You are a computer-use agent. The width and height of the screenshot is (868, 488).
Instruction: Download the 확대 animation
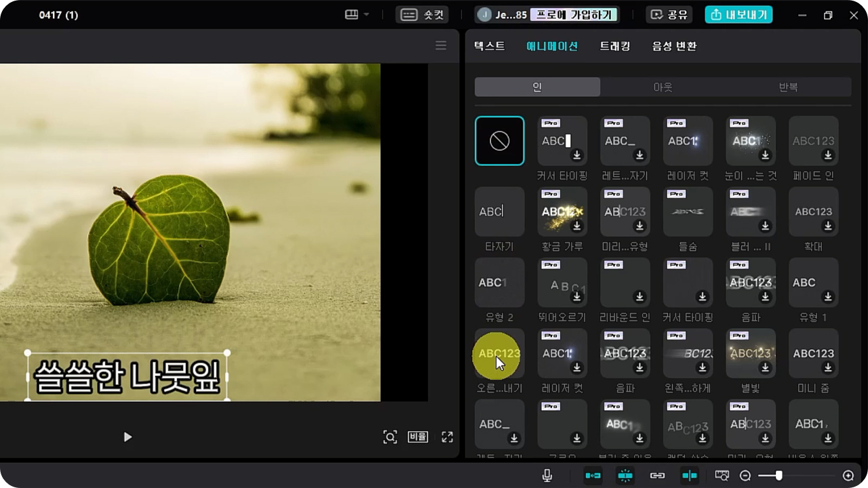[828, 226]
